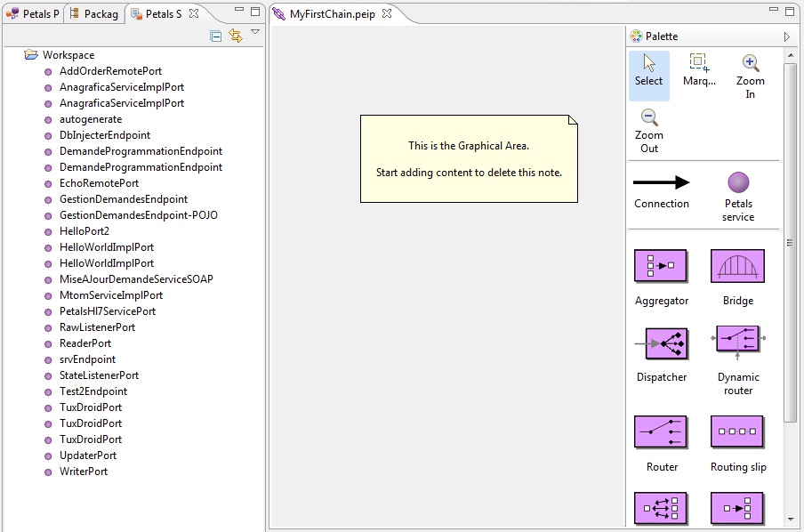Viewport: 804px width, 532px height.
Task: Select the Aggregator pattern icon
Action: pyautogui.click(x=660, y=266)
